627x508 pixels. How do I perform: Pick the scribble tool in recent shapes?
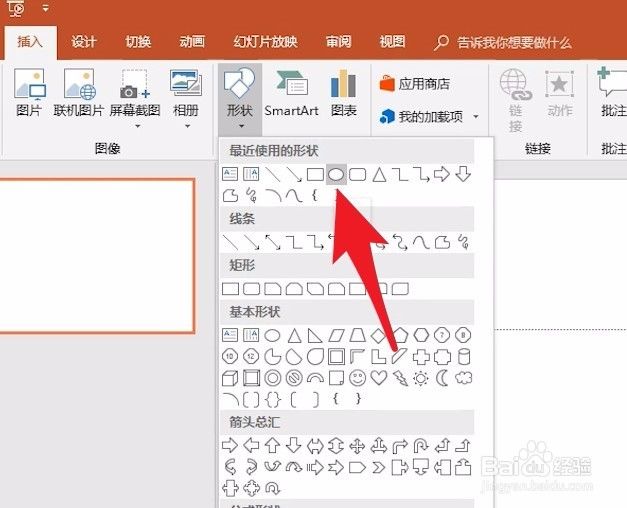(252, 196)
